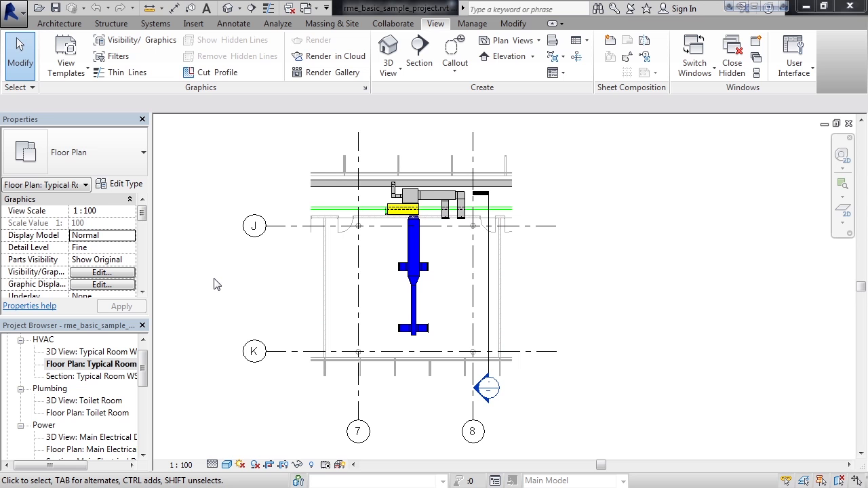Viewport: 868px width, 488px height.
Task: Toggle Select Underlay Elements in status bar
Action: point(804,481)
